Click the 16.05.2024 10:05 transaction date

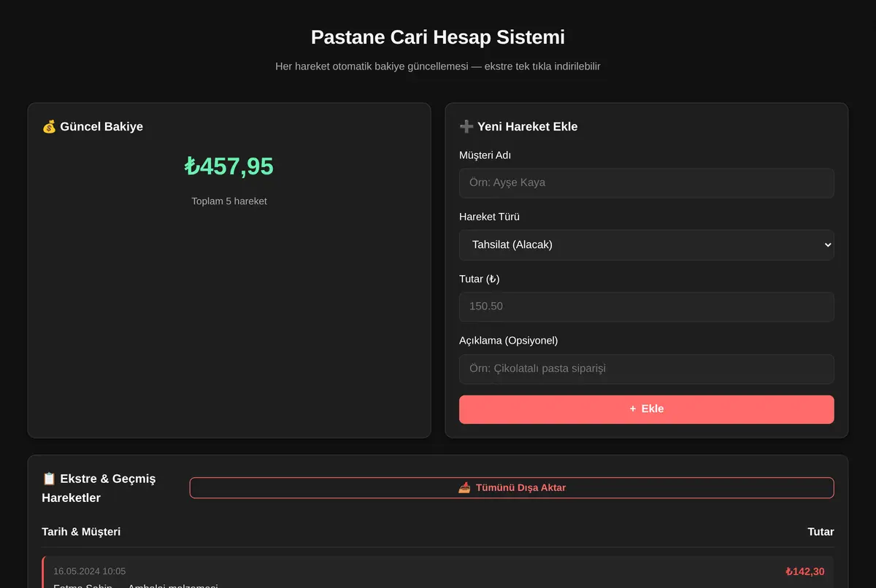(89, 571)
